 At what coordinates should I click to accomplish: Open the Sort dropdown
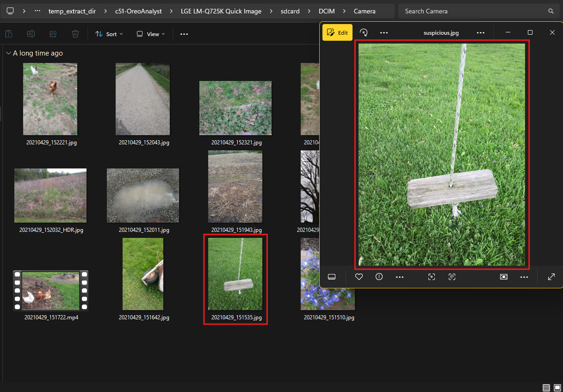109,34
